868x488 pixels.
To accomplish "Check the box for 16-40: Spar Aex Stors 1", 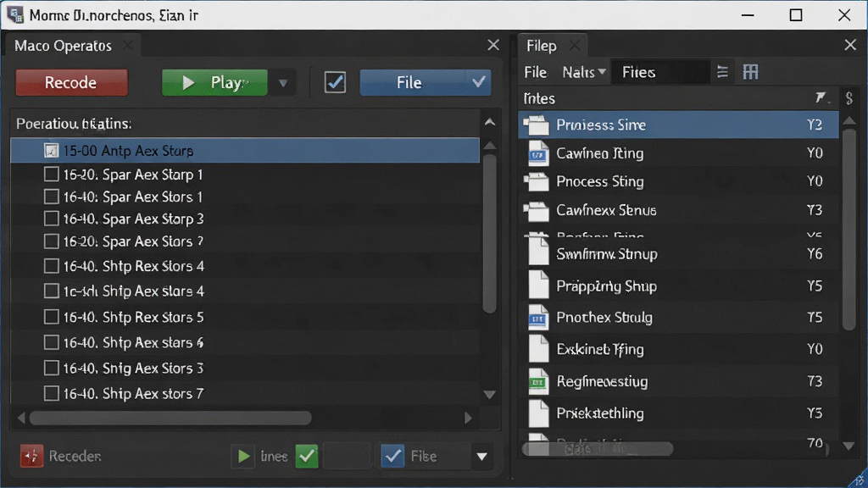I will [x=51, y=197].
